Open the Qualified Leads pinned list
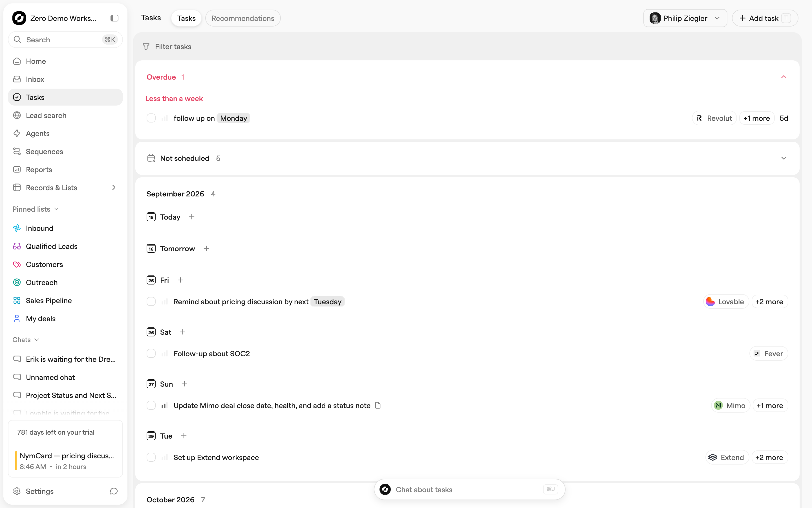 (65, 246)
